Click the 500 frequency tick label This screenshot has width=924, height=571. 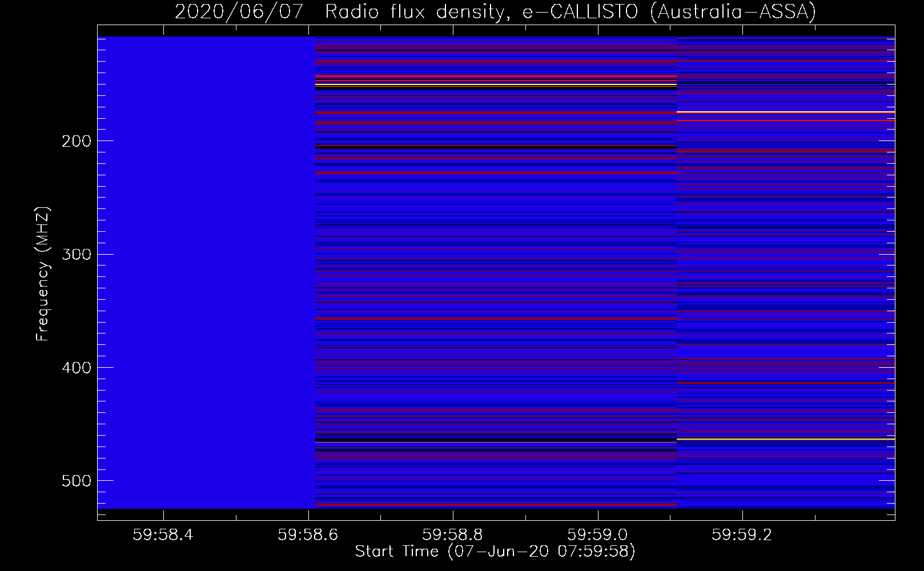[x=76, y=481]
